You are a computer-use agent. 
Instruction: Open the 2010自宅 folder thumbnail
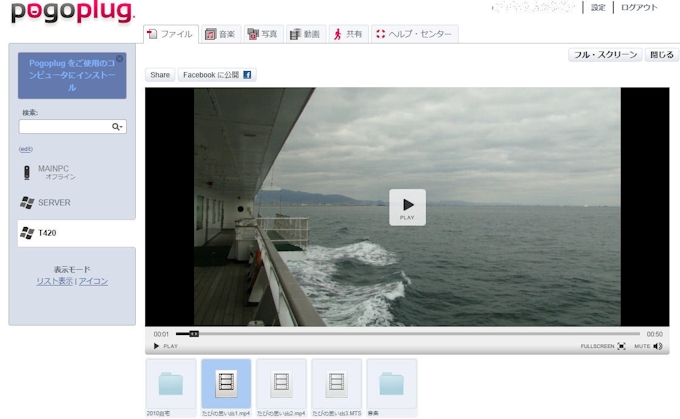[171, 384]
